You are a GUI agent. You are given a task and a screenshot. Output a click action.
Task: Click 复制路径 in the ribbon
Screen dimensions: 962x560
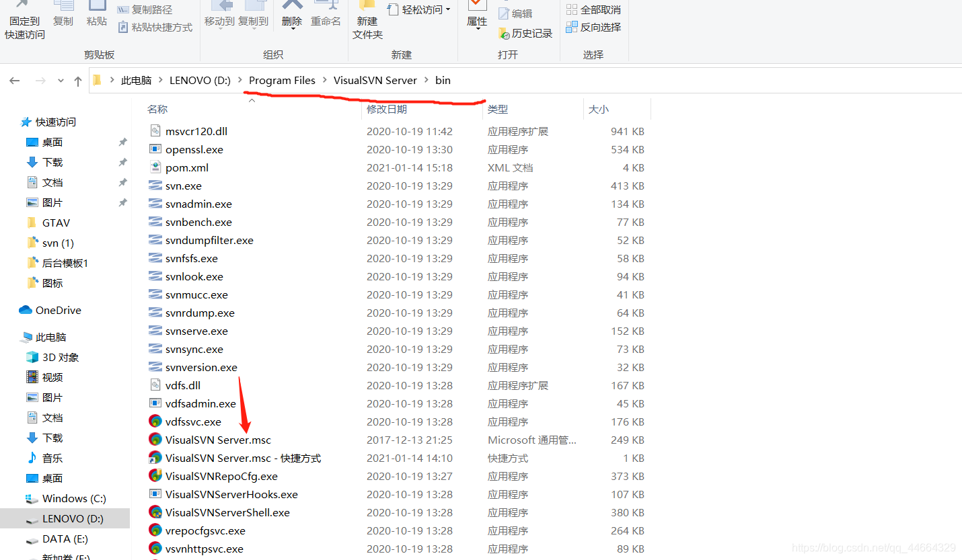click(145, 9)
